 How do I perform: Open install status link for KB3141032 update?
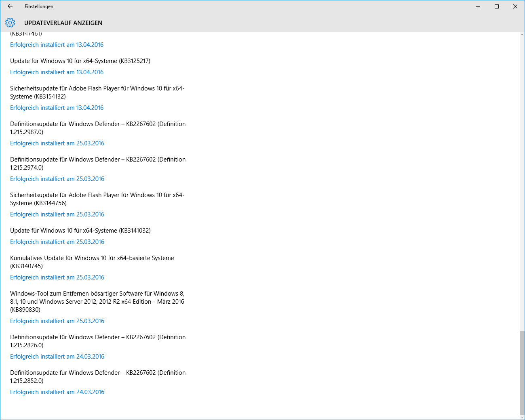(57, 242)
